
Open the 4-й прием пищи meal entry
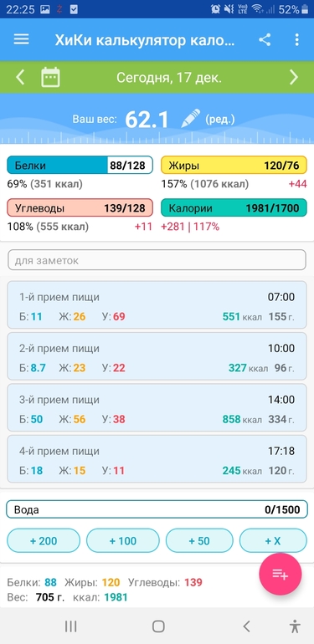coord(157,459)
